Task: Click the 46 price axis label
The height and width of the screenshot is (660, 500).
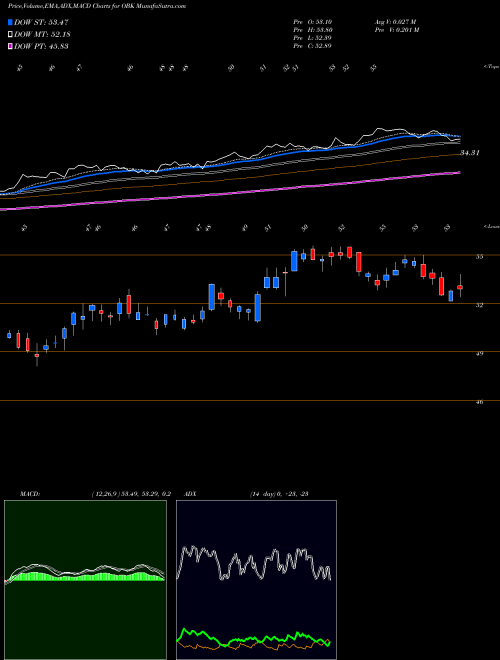Action: tap(479, 402)
